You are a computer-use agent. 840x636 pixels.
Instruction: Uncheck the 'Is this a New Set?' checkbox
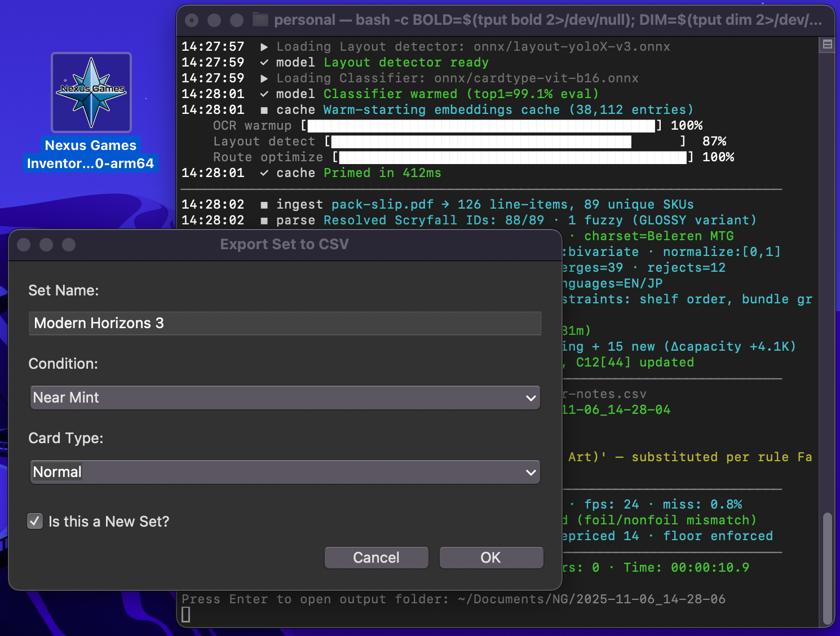point(35,521)
